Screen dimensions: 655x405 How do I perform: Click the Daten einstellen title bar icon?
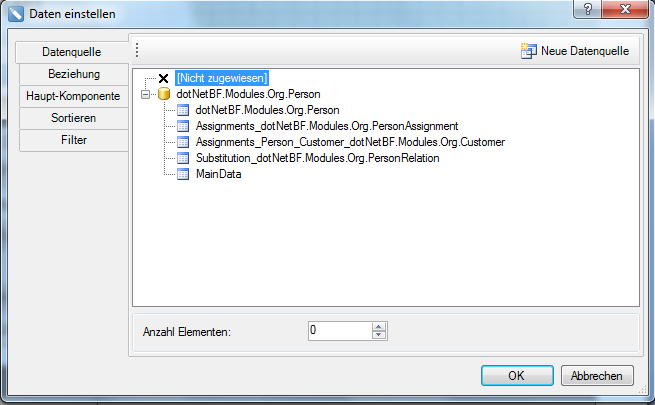(x=15, y=14)
